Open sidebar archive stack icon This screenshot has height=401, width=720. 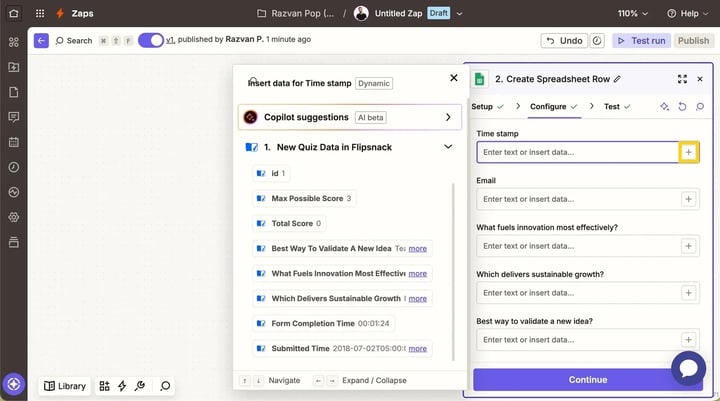tap(14, 242)
